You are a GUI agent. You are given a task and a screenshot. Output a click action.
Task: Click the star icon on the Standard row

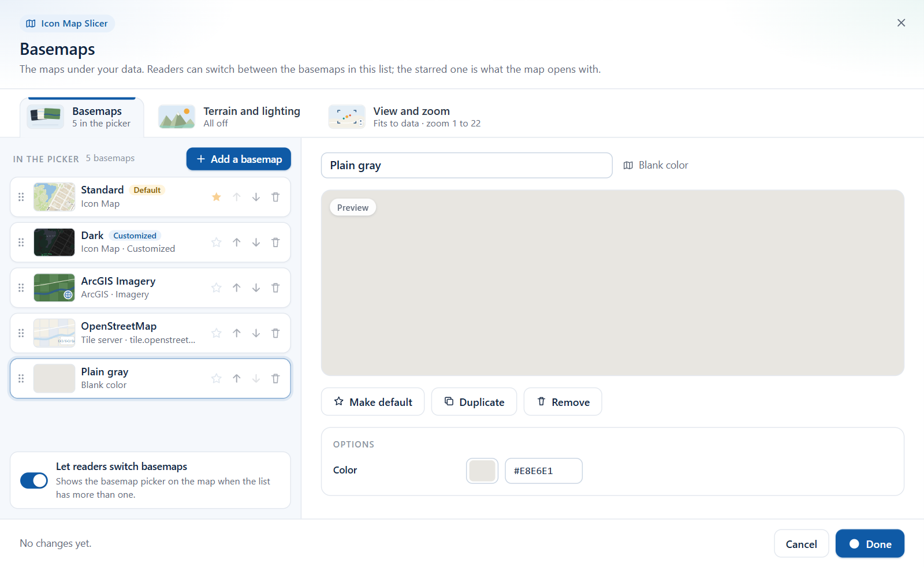tap(217, 197)
